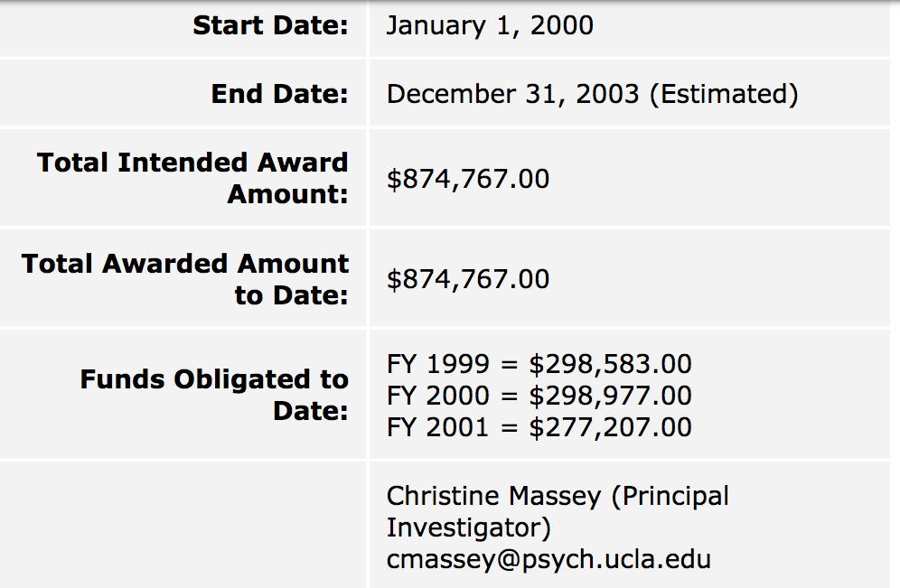
Task: Click the word "Investigator)" under the name
Action: point(469,527)
